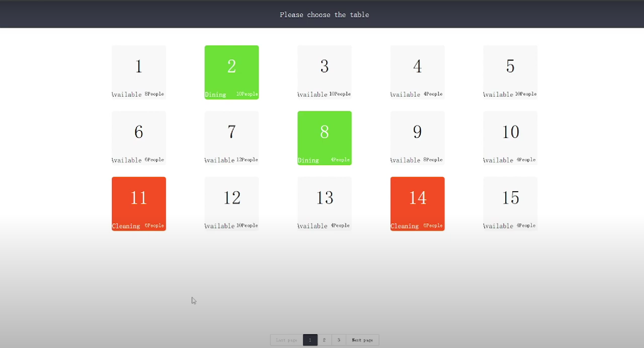Open cleaning table 14

point(418,204)
